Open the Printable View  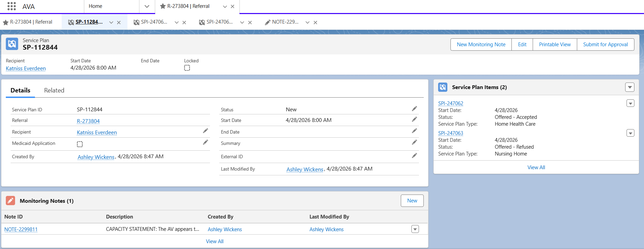click(x=555, y=45)
